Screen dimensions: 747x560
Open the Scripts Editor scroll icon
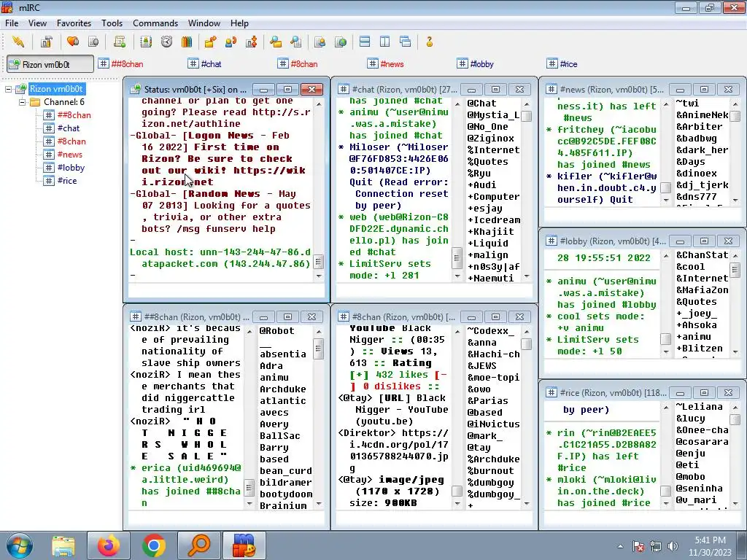(x=120, y=42)
